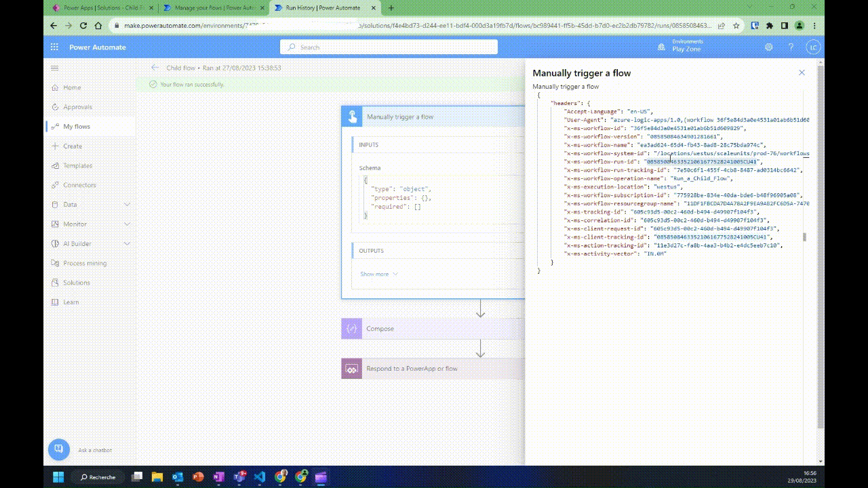The image size is (868, 488).
Task: Click the Process mining icon
Action: [55, 263]
